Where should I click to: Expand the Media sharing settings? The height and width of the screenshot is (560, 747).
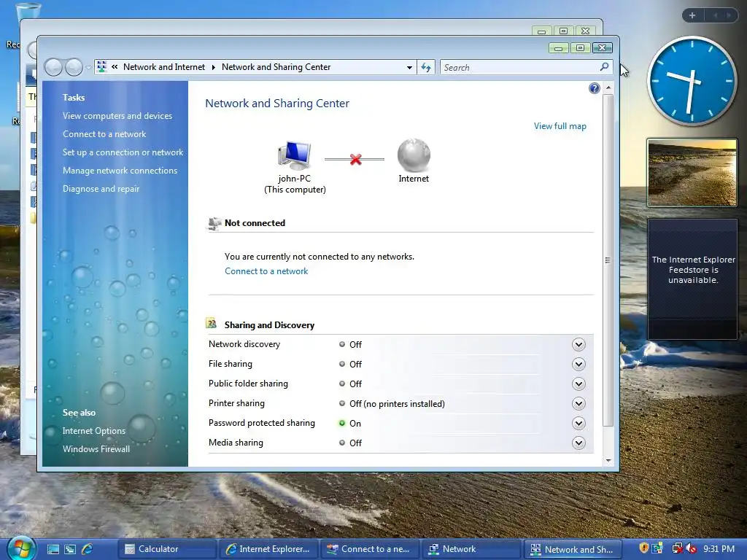[x=578, y=443]
